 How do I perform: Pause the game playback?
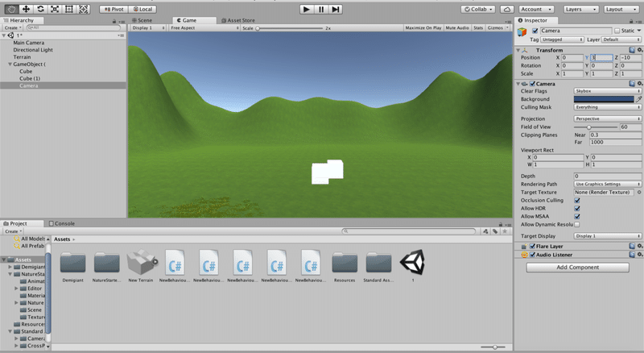tap(321, 9)
